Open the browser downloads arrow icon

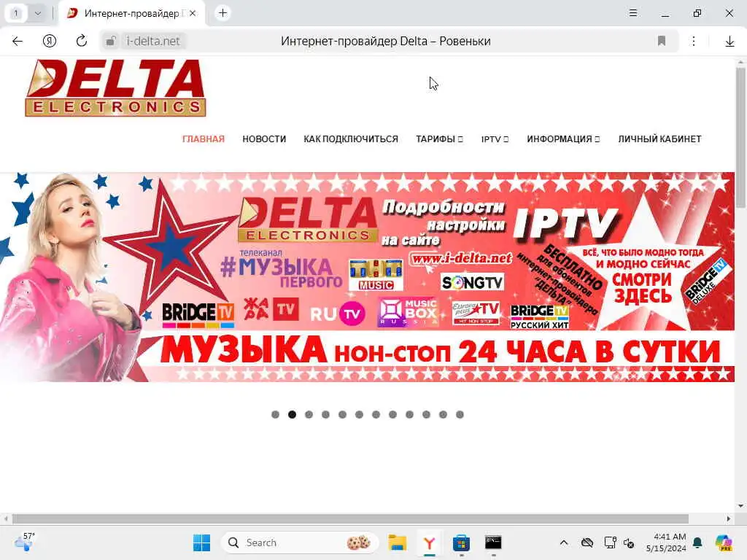(x=729, y=42)
